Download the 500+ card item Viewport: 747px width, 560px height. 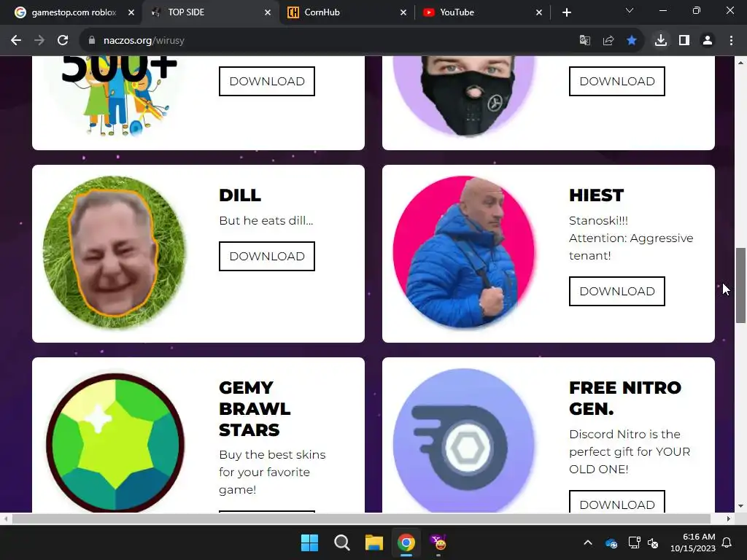[x=267, y=82]
